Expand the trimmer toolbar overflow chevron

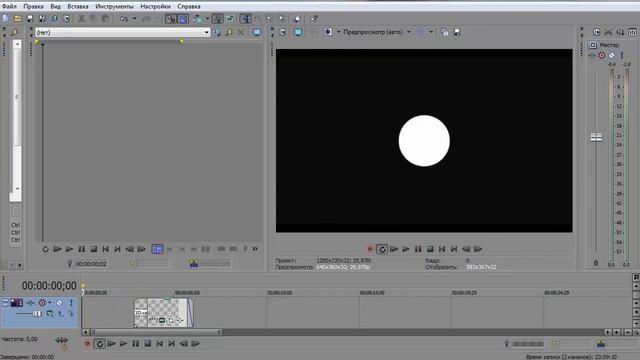(255, 249)
